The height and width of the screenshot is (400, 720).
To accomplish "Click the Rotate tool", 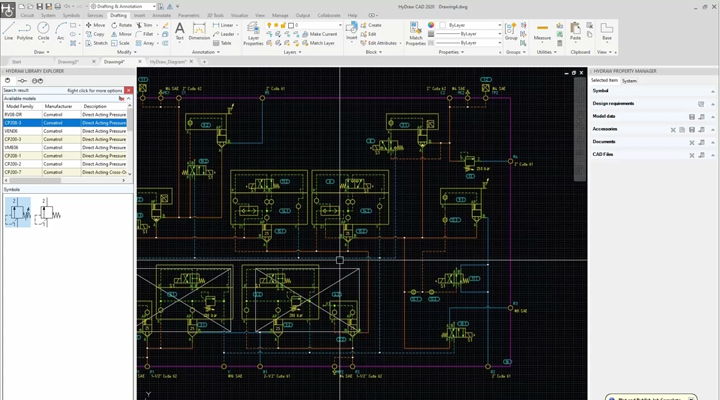I will coord(121,25).
